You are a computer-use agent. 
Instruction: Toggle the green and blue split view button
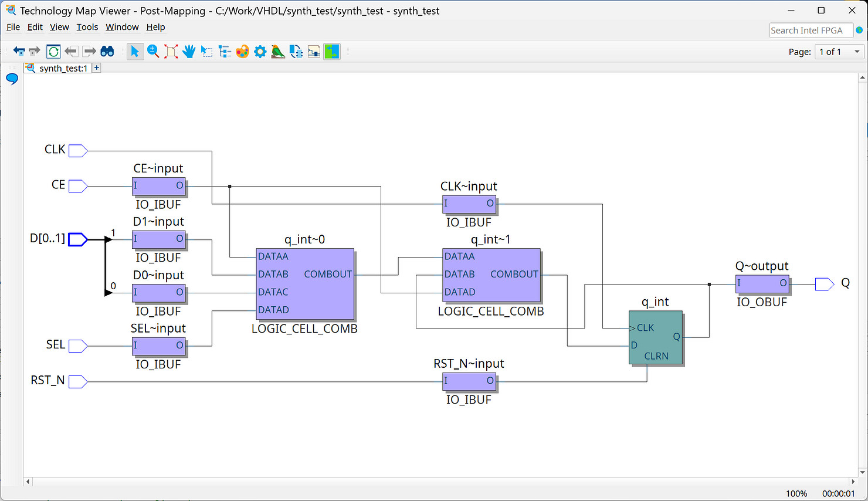click(x=332, y=52)
